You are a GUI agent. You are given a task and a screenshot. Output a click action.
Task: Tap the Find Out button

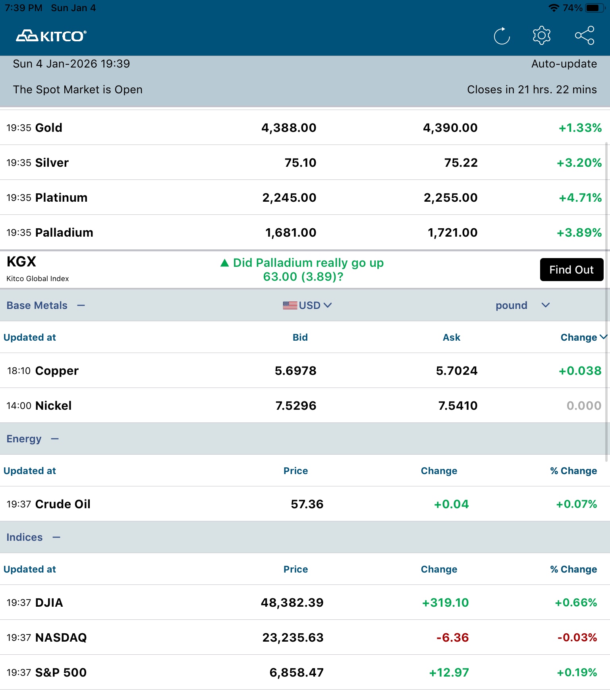click(571, 270)
